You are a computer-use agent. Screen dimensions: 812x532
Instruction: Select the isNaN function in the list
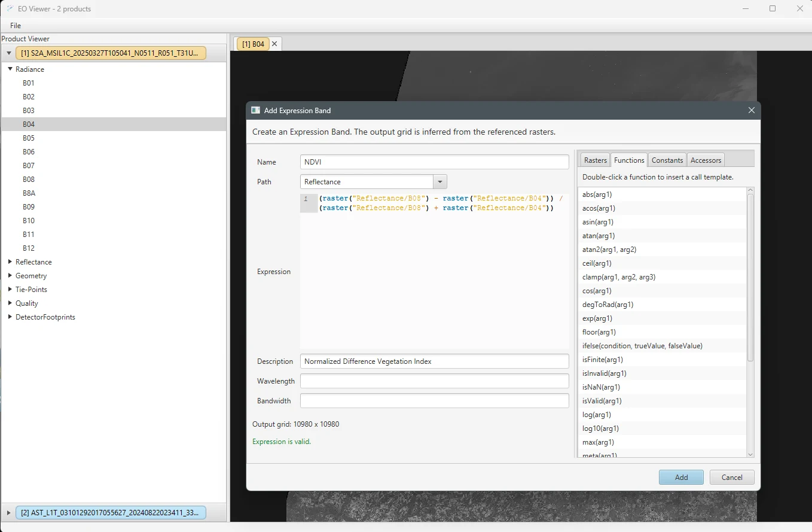tap(663, 387)
